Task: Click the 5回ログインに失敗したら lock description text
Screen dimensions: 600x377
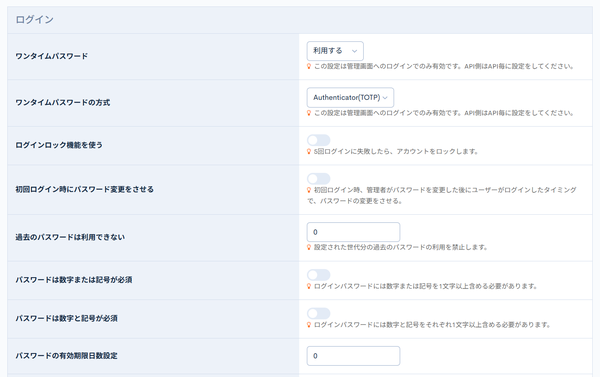Action: pos(396,152)
